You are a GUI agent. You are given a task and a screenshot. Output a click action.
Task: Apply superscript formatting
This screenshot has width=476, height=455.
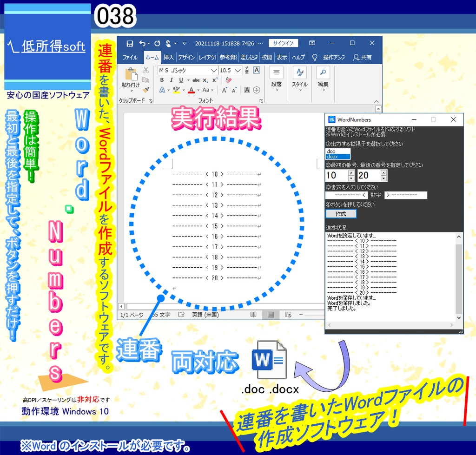[214, 80]
